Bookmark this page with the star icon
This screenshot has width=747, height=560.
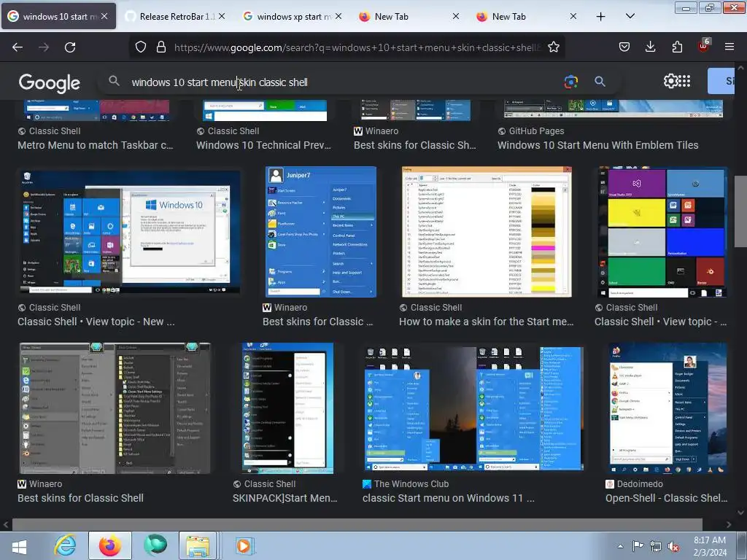553,47
